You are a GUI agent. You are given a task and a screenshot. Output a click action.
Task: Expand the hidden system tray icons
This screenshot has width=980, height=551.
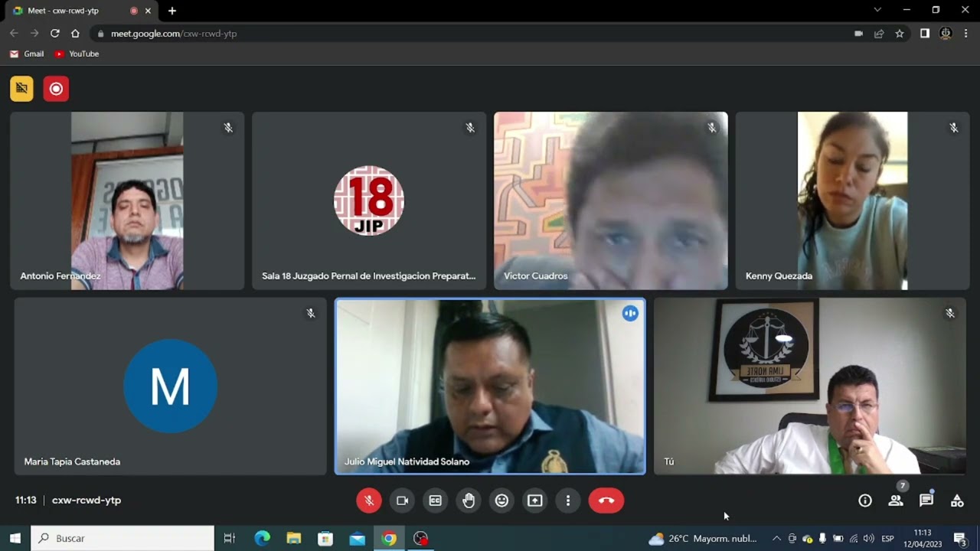(776, 539)
